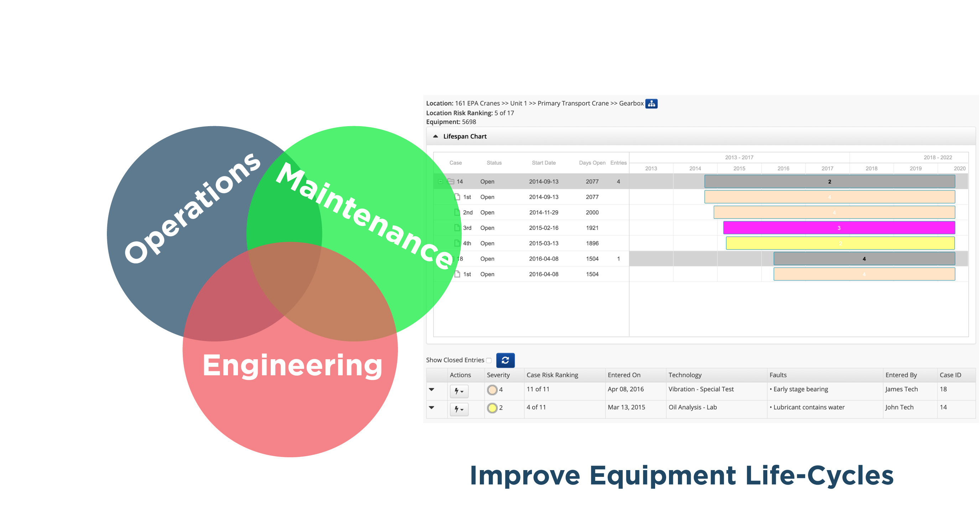Viewport: 980px width, 520px height.
Task: Click 'Mar 13, 2015' entered date
Action: pyautogui.click(x=626, y=407)
